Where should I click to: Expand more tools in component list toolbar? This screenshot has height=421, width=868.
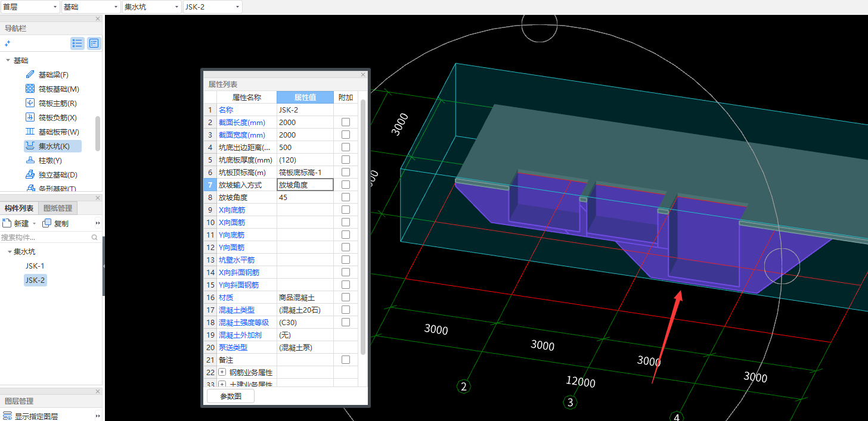tap(98, 223)
